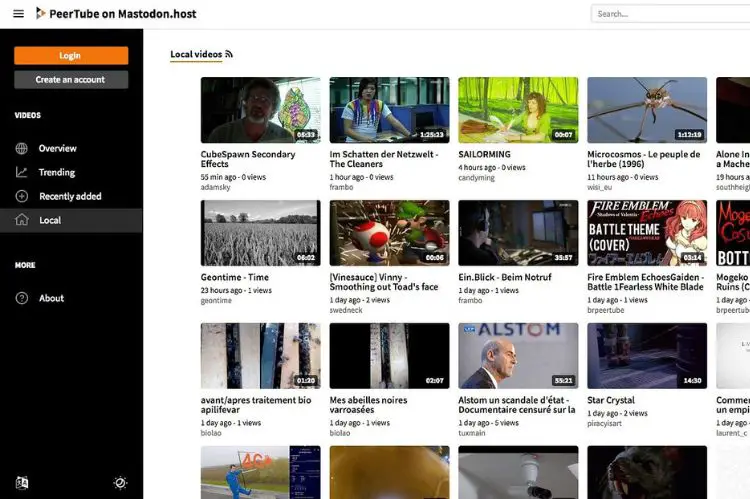This screenshot has height=499, width=750.
Task: Select the Local menu item
Action: 71,221
